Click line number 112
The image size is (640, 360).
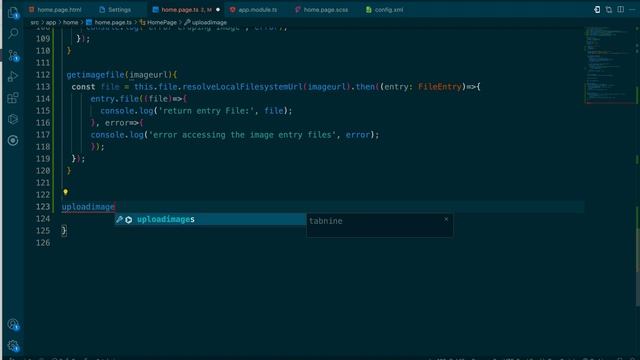pos(43,75)
